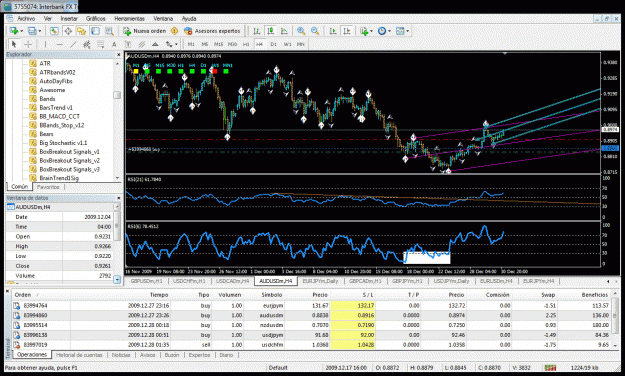Toggle the Market Watch window icon
Viewport: 625px width, 376px height.
pos(55,31)
